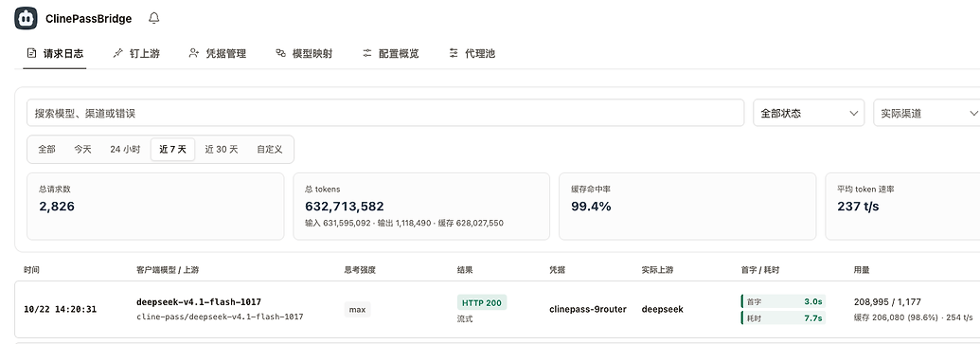980x344 pixels.
Task: Click the 凭据 column header
Action: click(557, 270)
